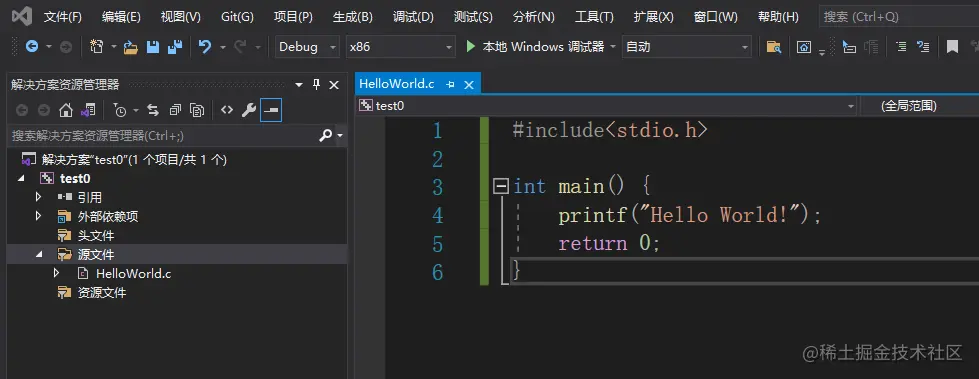
Task: Open the 帮助(H) menu
Action: 778,17
